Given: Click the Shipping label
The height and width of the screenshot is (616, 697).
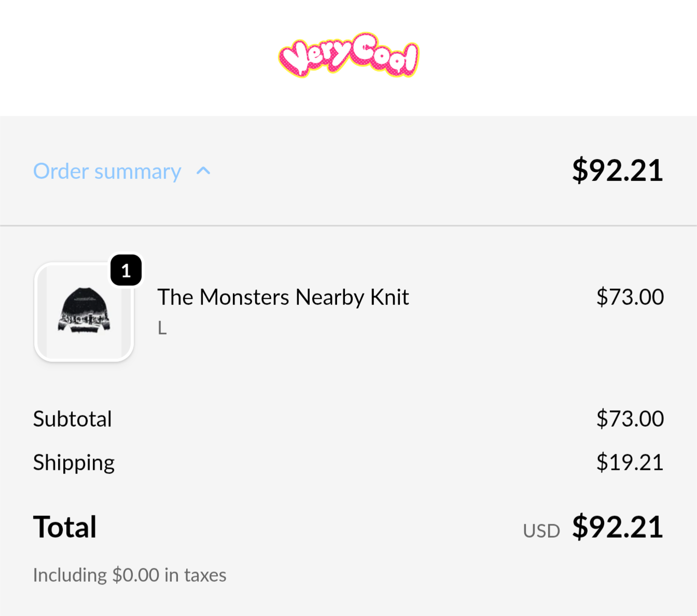Looking at the screenshot, I should pyautogui.click(x=74, y=463).
